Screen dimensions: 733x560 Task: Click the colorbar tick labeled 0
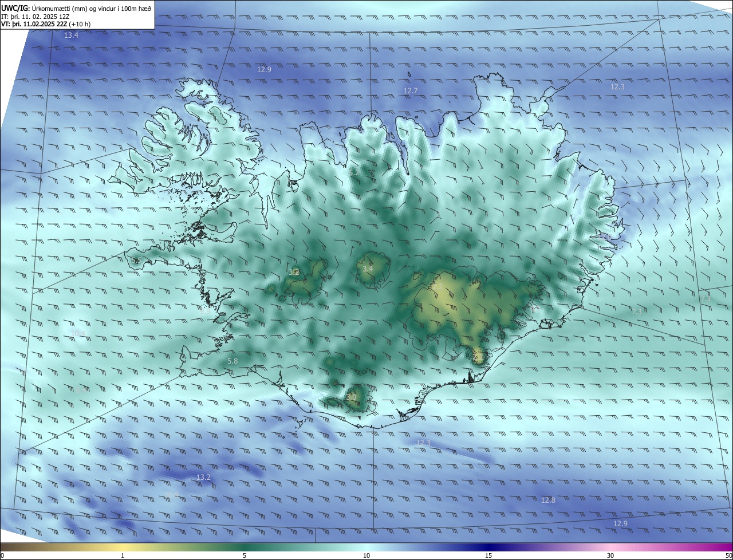2,555
